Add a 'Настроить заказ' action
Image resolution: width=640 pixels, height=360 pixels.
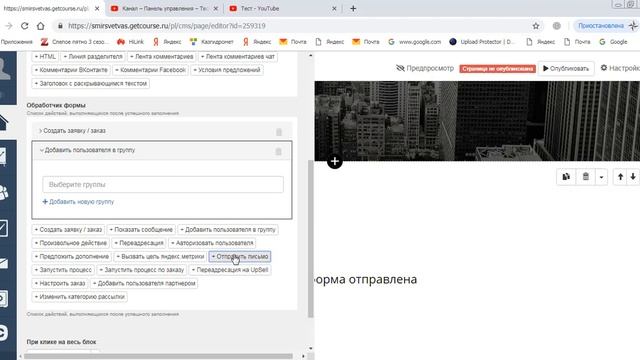[x=60, y=283]
